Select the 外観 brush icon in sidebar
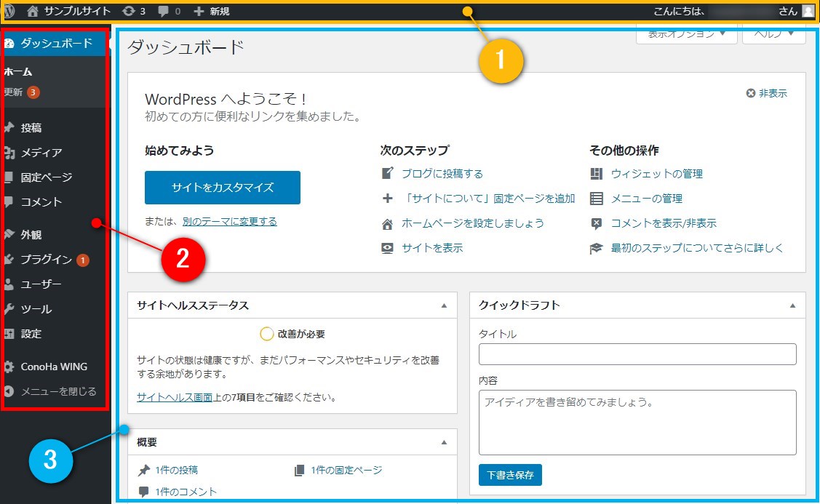The height and width of the screenshot is (504, 820). point(9,234)
